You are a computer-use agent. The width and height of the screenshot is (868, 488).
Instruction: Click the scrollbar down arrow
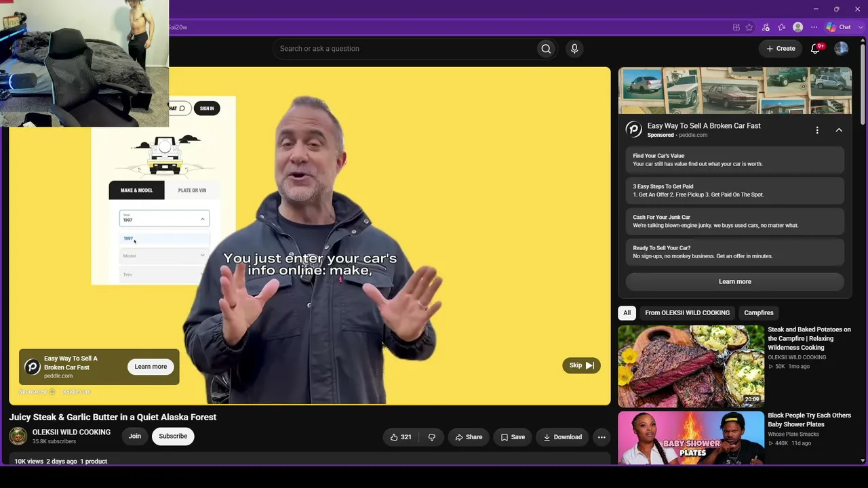pos(863,461)
